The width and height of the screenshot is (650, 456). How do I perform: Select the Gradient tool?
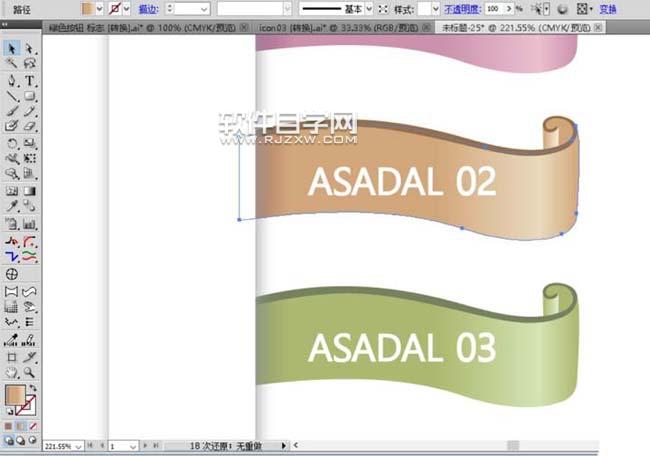pyautogui.click(x=29, y=191)
